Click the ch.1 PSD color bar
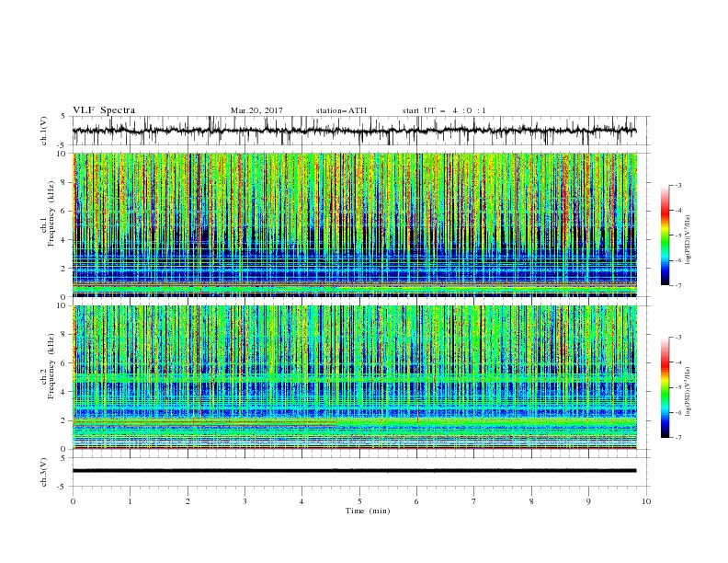This screenshot has width=728, height=563. [665, 236]
